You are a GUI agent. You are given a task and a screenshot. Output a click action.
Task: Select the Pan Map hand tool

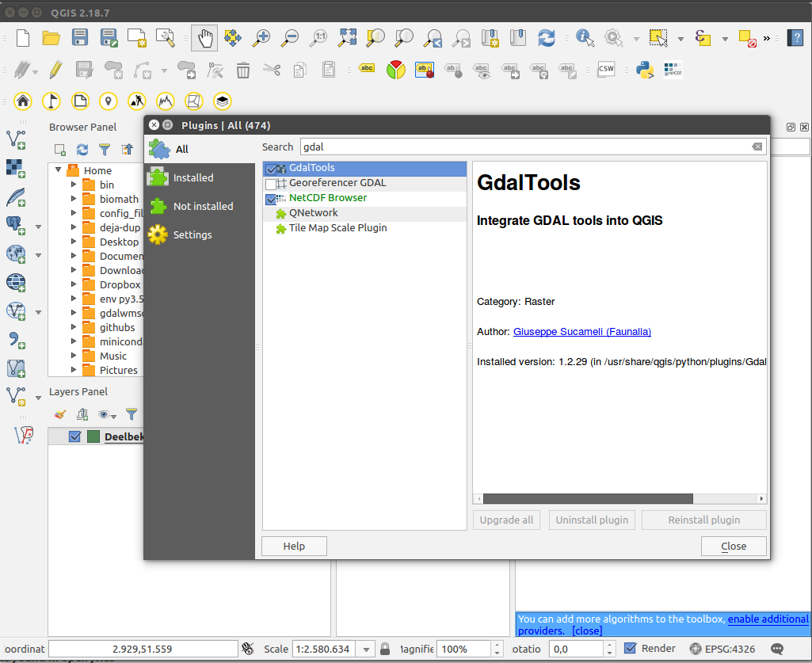click(204, 38)
